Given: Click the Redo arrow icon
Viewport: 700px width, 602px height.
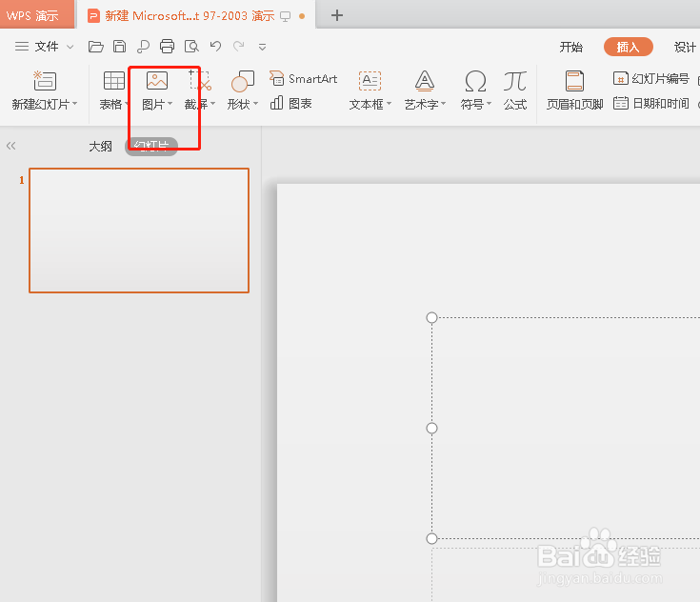Looking at the screenshot, I should [239, 46].
